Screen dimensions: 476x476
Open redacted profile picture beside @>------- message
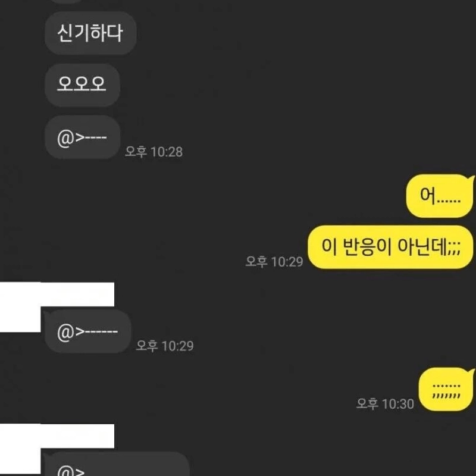click(20, 307)
